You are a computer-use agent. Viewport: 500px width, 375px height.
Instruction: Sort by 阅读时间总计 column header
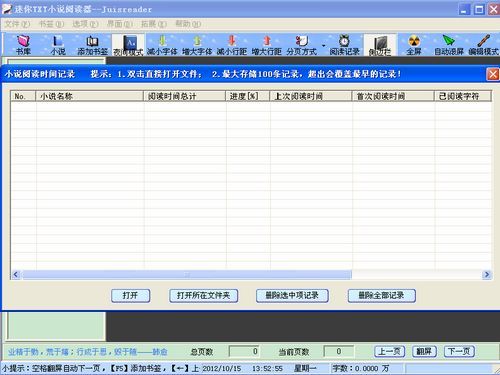click(x=184, y=96)
